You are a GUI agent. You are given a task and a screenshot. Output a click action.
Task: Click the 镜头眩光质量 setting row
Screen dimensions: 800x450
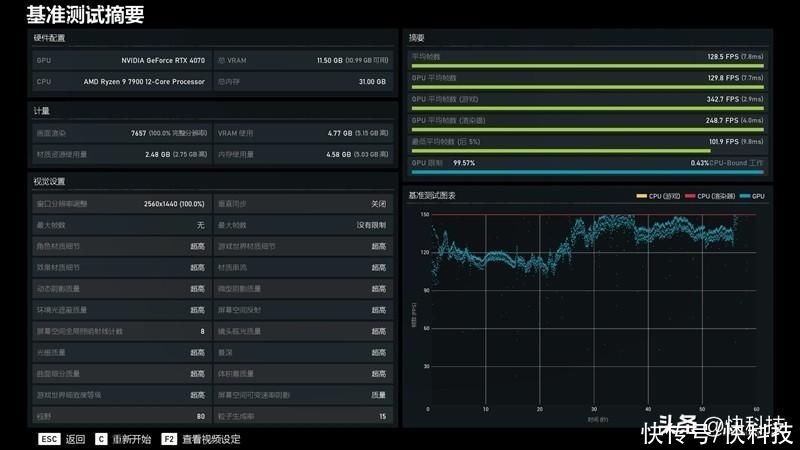pyautogui.click(x=303, y=332)
